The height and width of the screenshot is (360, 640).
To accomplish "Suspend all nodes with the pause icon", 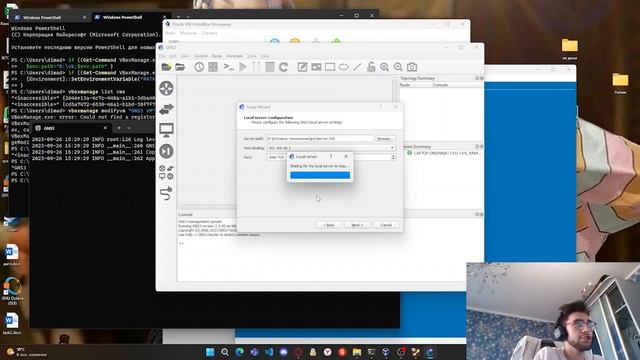I will [256, 67].
